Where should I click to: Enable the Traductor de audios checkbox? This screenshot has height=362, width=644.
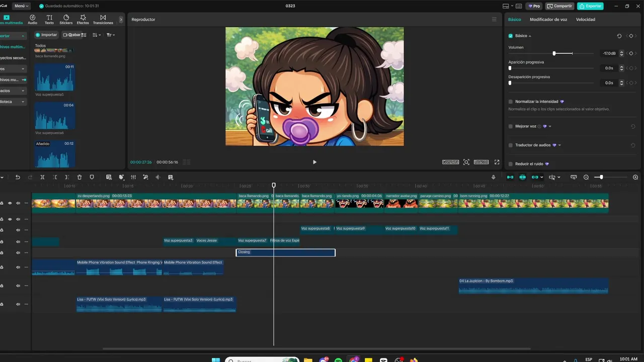pyautogui.click(x=511, y=145)
